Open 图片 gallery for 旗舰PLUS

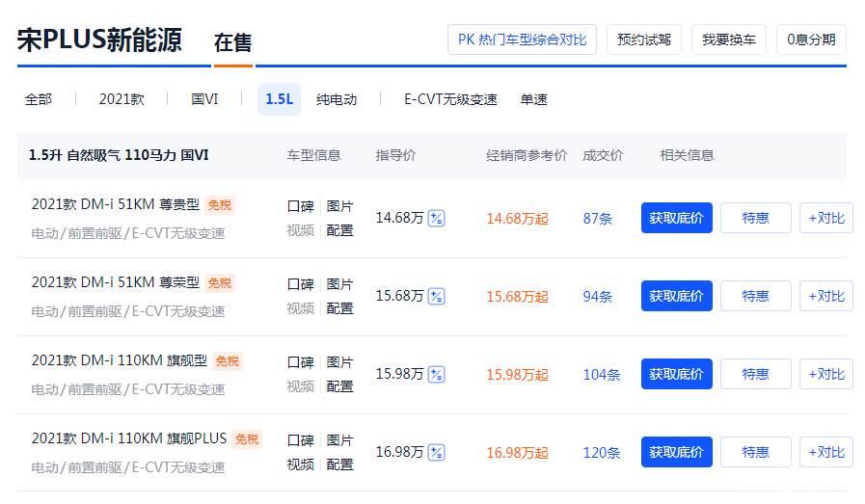(339, 441)
